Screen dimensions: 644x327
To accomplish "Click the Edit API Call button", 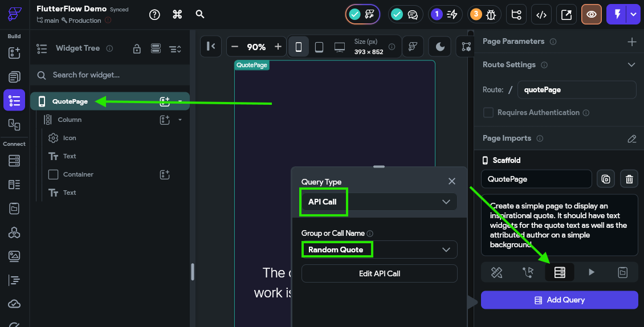I will pyautogui.click(x=379, y=273).
